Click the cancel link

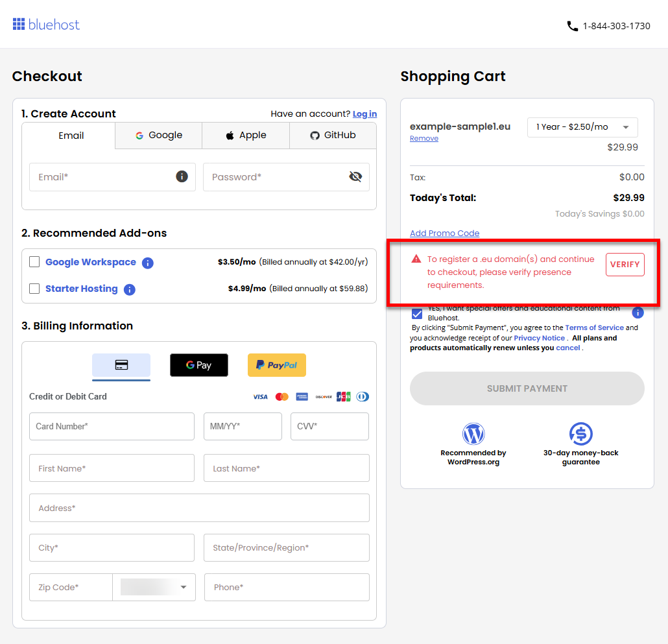(x=568, y=348)
